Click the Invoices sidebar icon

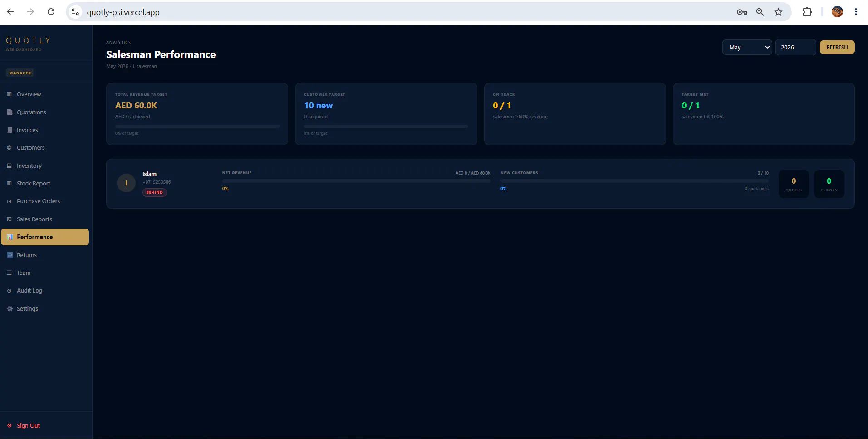pyautogui.click(x=9, y=130)
